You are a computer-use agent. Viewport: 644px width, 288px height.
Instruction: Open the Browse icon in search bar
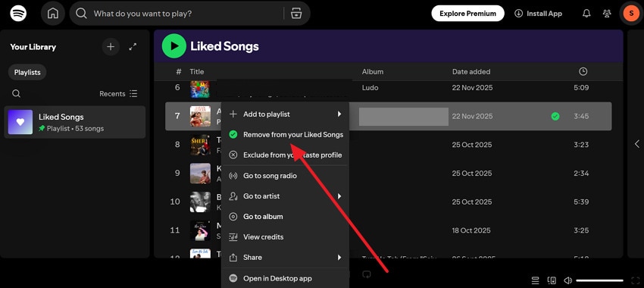296,14
